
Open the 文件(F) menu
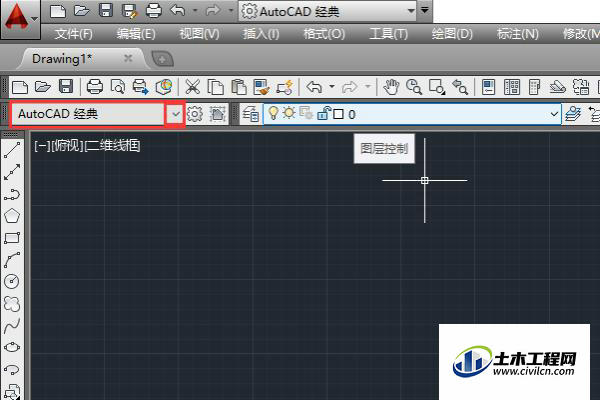point(73,34)
